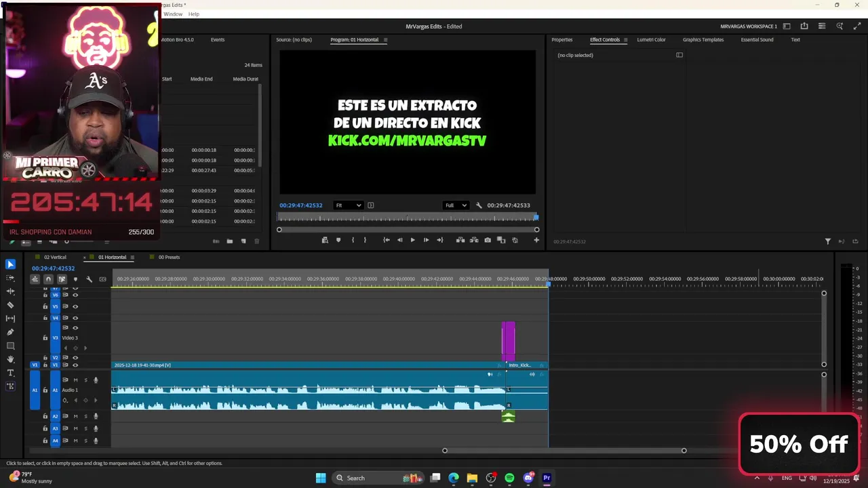Toggle Snap in Timeline magnet button
The height and width of the screenshot is (488, 868).
coord(48,279)
